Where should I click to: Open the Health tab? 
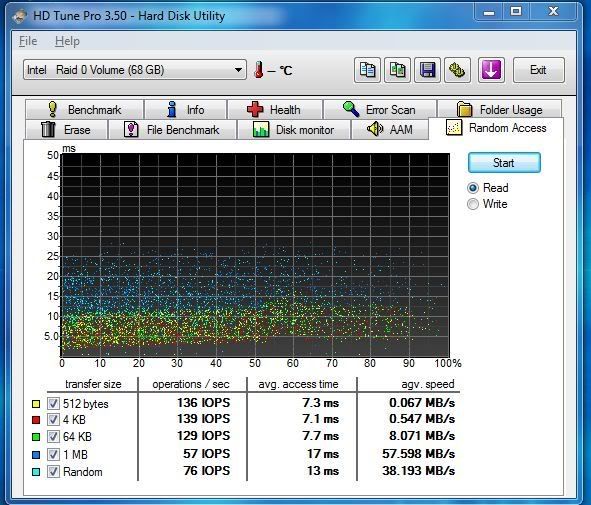point(275,110)
